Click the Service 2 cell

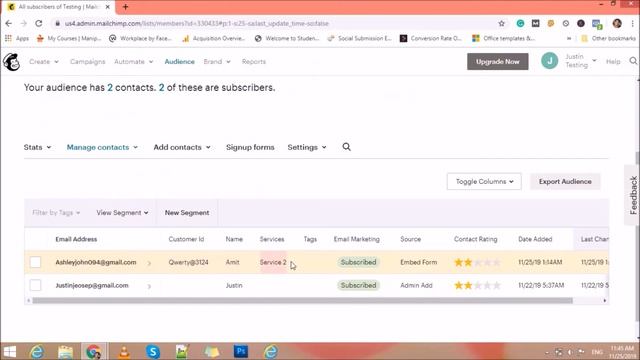273,262
